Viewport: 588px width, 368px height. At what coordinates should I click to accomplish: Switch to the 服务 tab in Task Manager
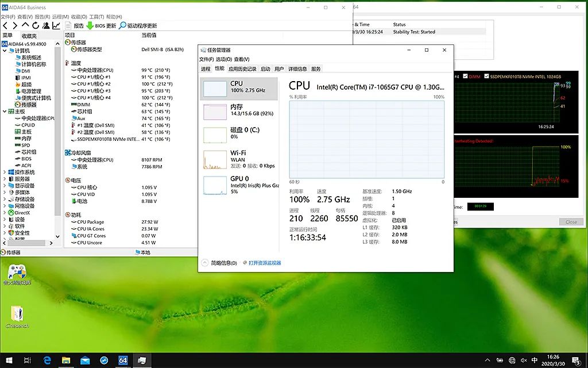pyautogui.click(x=316, y=69)
